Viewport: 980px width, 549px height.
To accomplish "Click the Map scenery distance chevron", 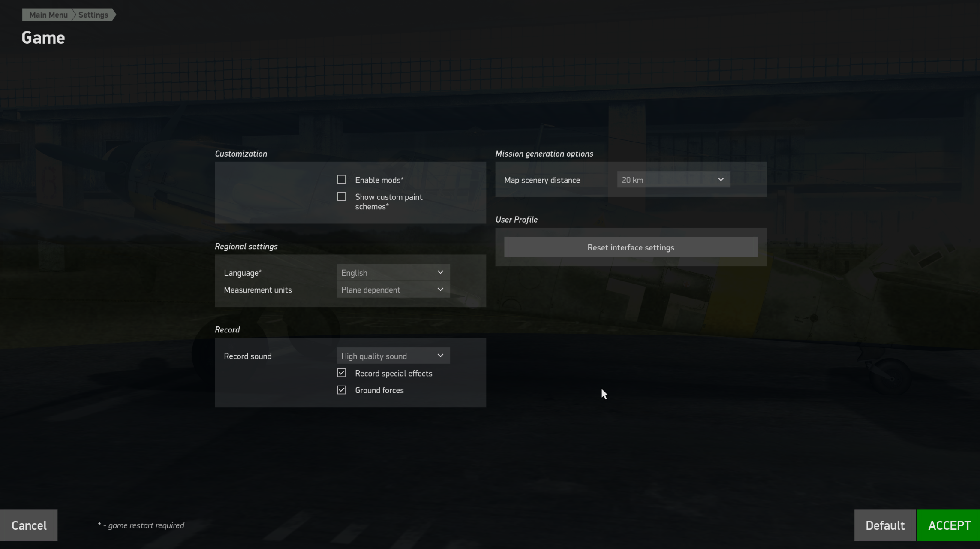I will click(721, 180).
